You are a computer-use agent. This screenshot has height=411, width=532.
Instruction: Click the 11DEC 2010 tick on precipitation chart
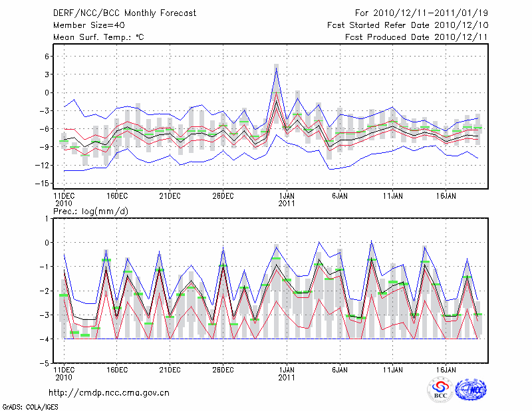(64, 372)
